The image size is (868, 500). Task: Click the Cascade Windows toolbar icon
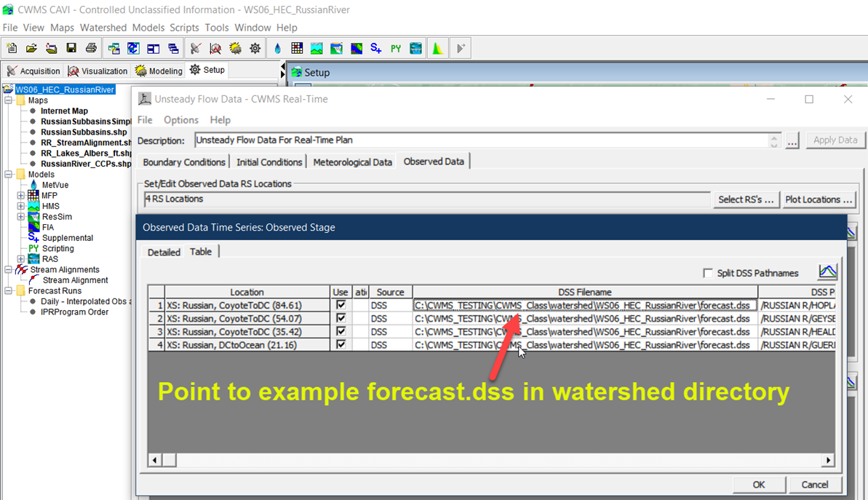[173, 49]
